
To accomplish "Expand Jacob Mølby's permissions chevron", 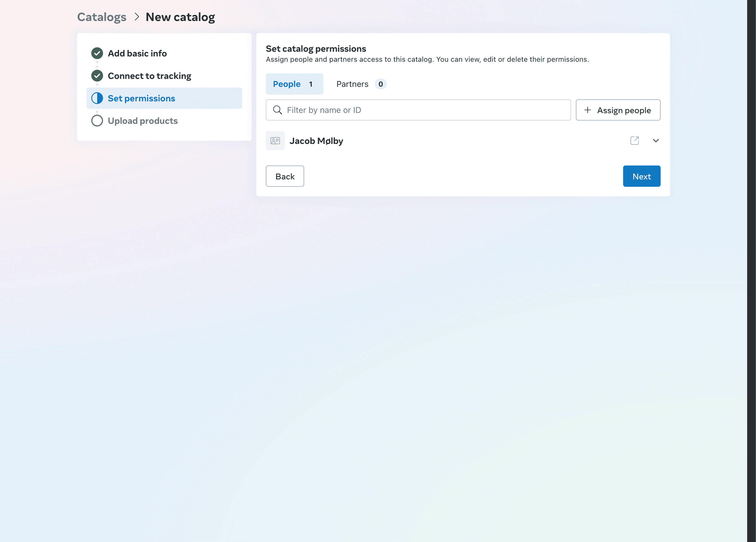I will [656, 141].
